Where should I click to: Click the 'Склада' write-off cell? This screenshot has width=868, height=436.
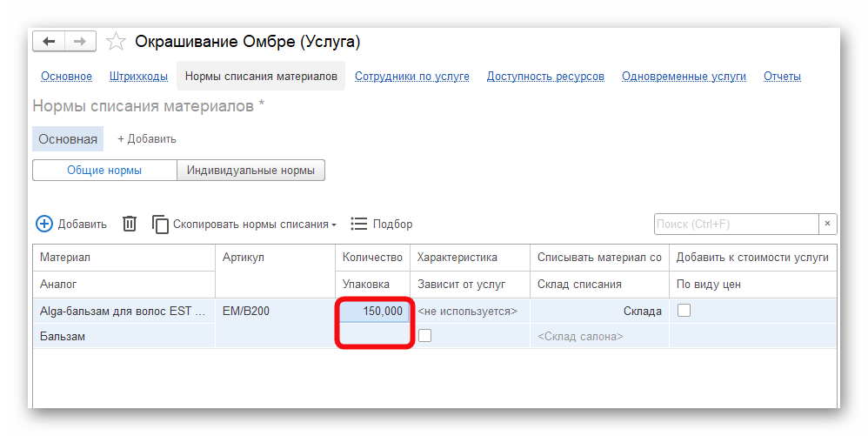pos(599,311)
